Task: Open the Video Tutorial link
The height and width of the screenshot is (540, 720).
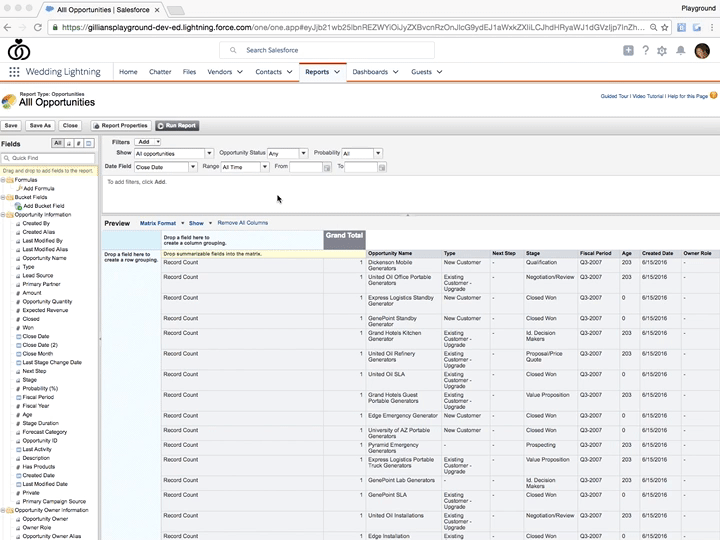Action: pos(648,96)
